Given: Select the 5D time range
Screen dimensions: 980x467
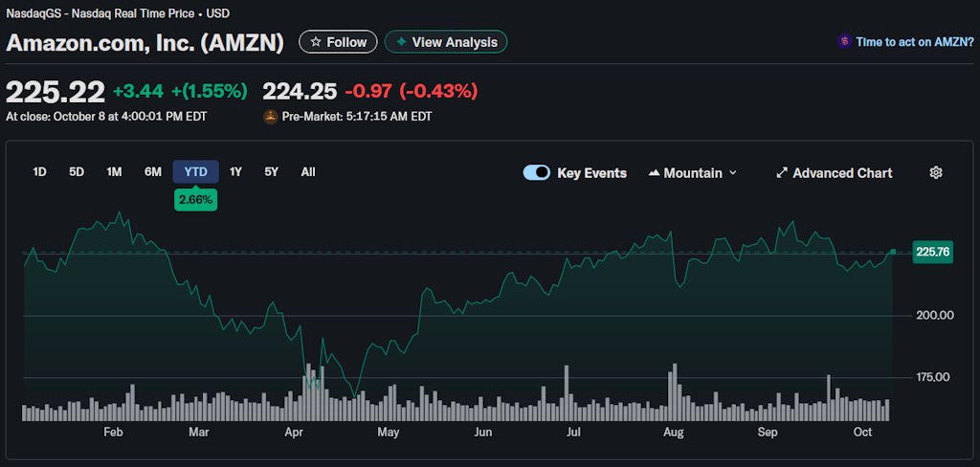Looking at the screenshot, I should click(x=77, y=172).
